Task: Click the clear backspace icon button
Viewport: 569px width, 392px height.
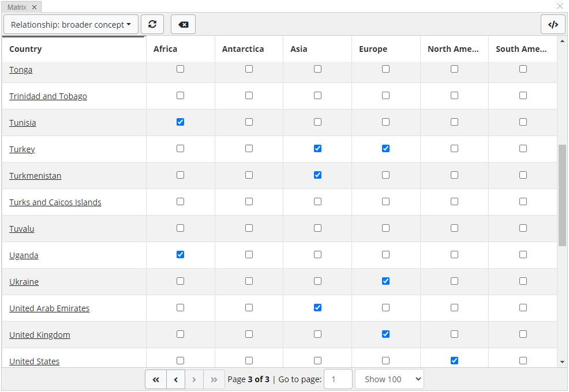Action: click(x=183, y=24)
